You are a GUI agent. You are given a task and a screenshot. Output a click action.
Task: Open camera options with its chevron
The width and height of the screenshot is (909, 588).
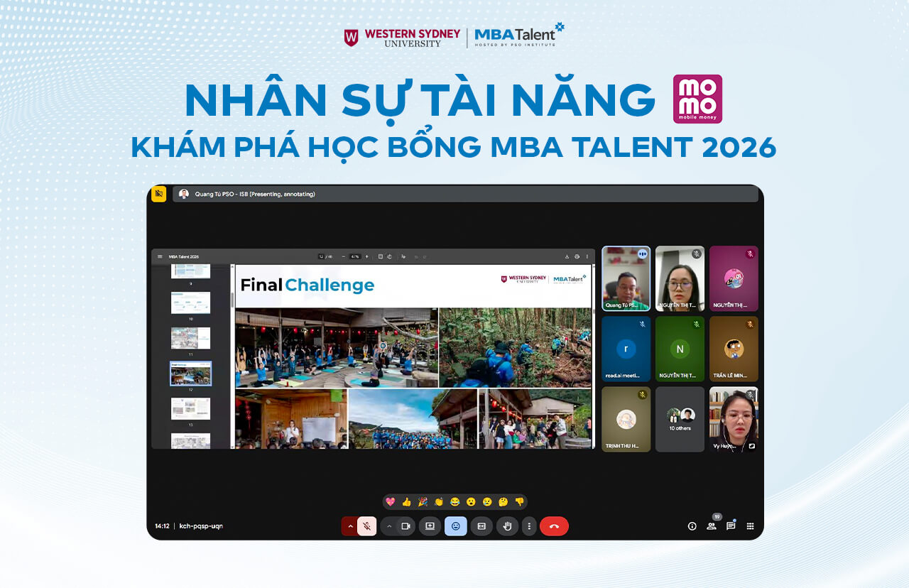(x=389, y=526)
